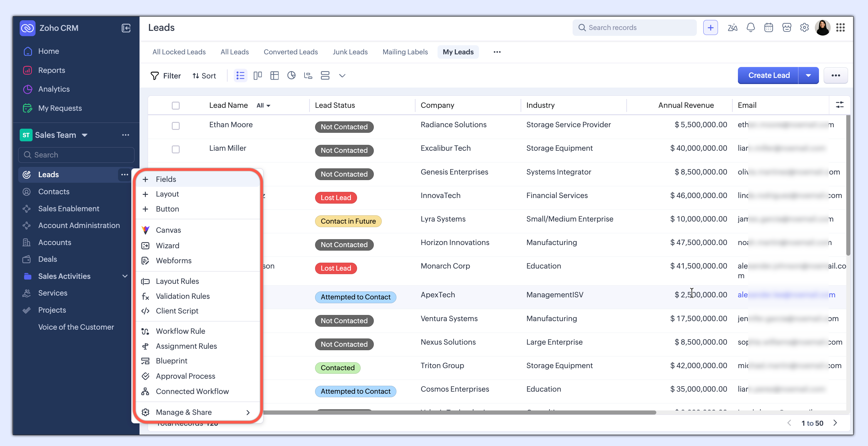
Task: Open the notifications bell
Action: point(751,28)
